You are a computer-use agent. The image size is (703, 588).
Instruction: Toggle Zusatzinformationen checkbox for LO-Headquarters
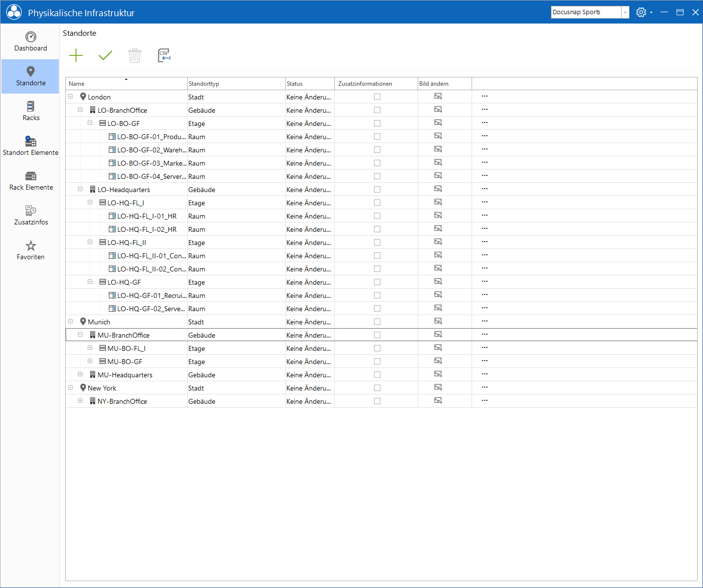tap(377, 189)
